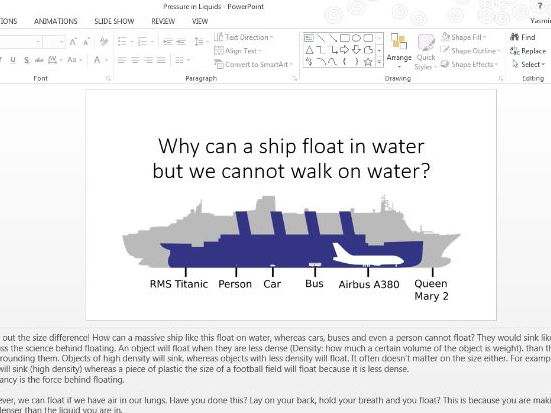
Task: Apply font color with A icon
Action: tap(97, 60)
